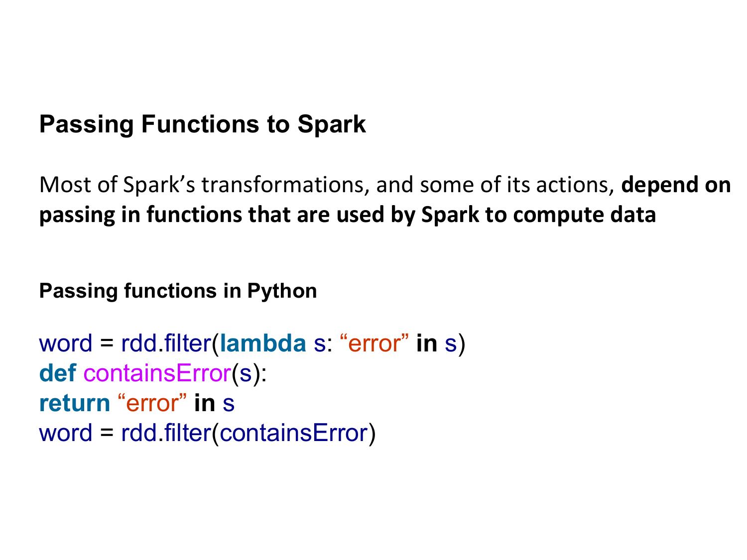Viewport: 747px width, 560px height.
Task: Click the orange "error" string in lambda line
Action: 374,343
